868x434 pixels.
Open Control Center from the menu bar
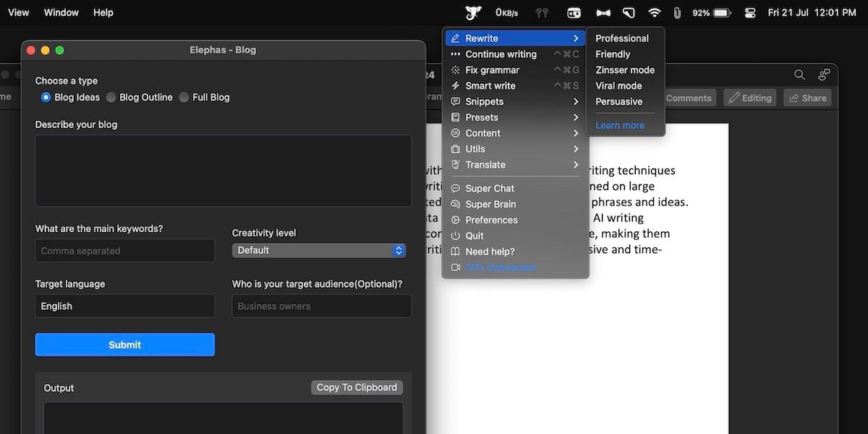click(749, 12)
